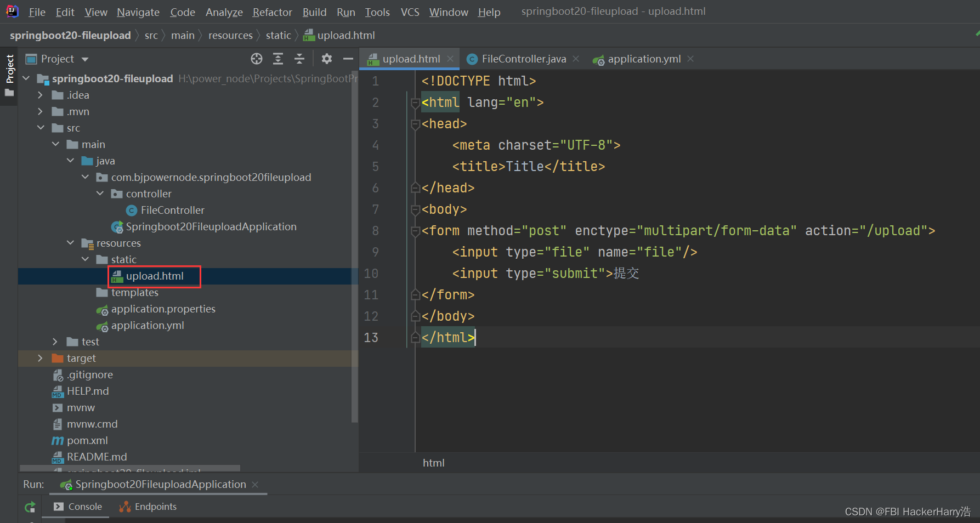Image resolution: width=980 pixels, height=523 pixels.
Task: Open the File menu
Action: [37, 12]
